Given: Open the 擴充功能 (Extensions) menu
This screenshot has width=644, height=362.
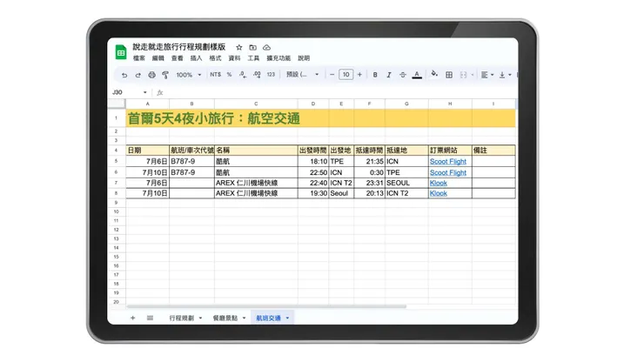Looking at the screenshot, I should (x=278, y=58).
